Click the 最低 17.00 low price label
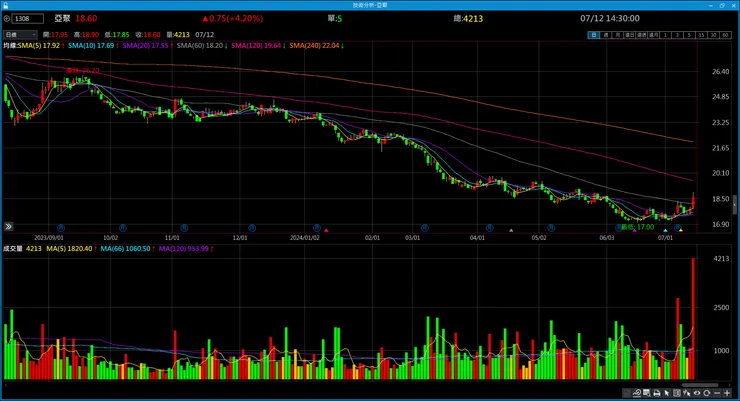Viewport: 740px width, 401px height. tap(638, 227)
